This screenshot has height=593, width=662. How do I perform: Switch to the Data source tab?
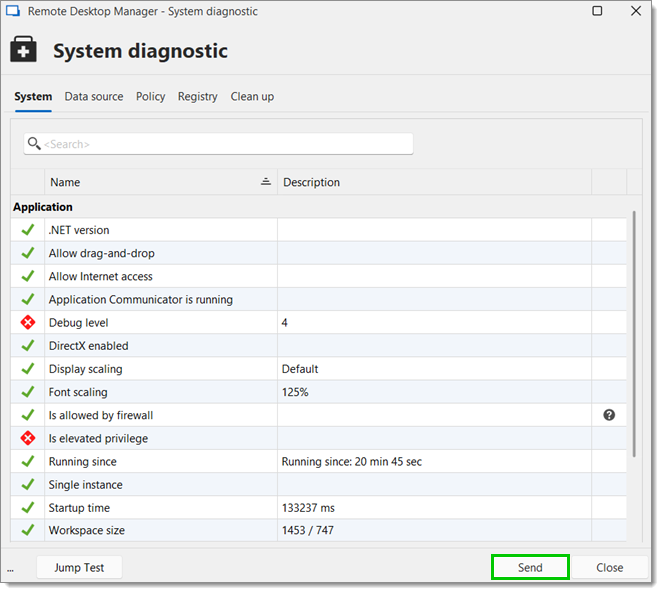pos(94,97)
